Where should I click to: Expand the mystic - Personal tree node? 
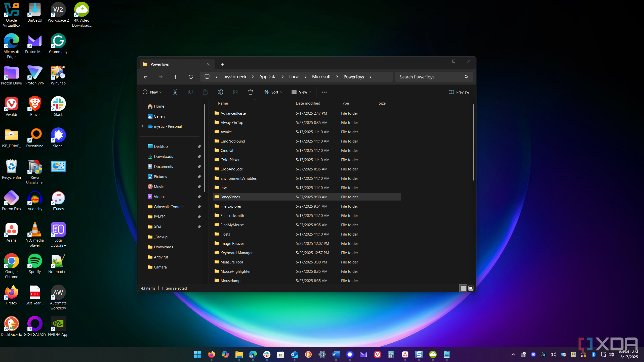(142, 126)
